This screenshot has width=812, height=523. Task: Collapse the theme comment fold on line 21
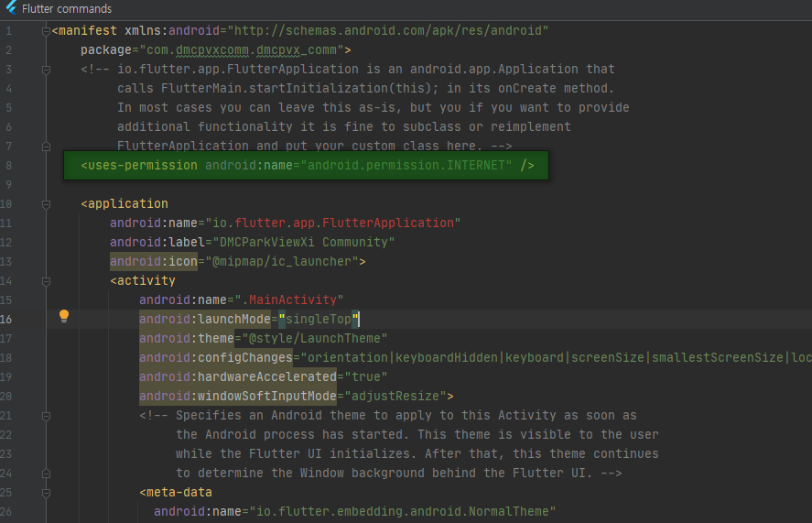click(46, 416)
